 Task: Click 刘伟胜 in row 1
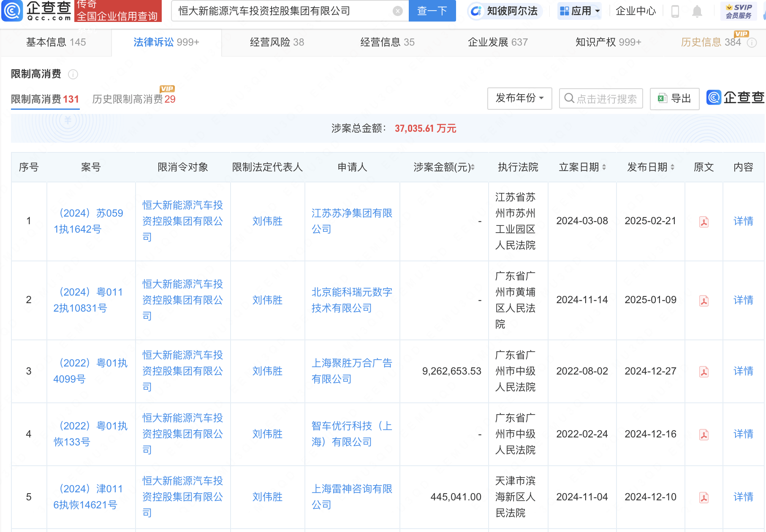point(267,221)
